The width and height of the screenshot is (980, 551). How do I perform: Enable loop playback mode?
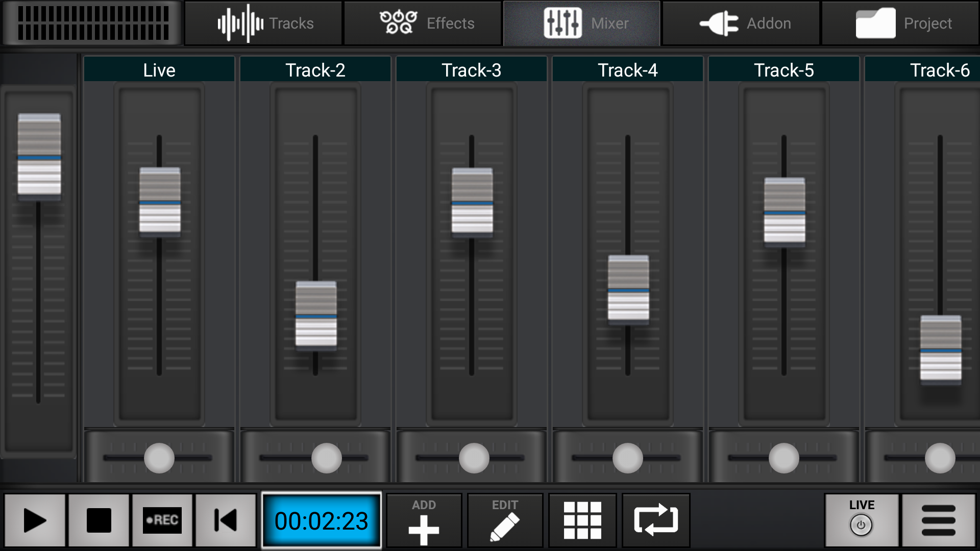coord(655,520)
